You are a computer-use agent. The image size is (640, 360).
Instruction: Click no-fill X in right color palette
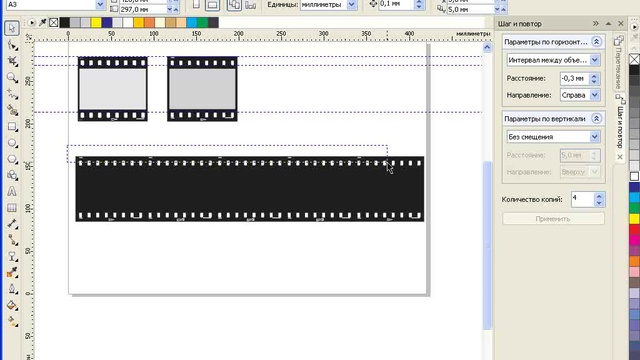point(634,60)
